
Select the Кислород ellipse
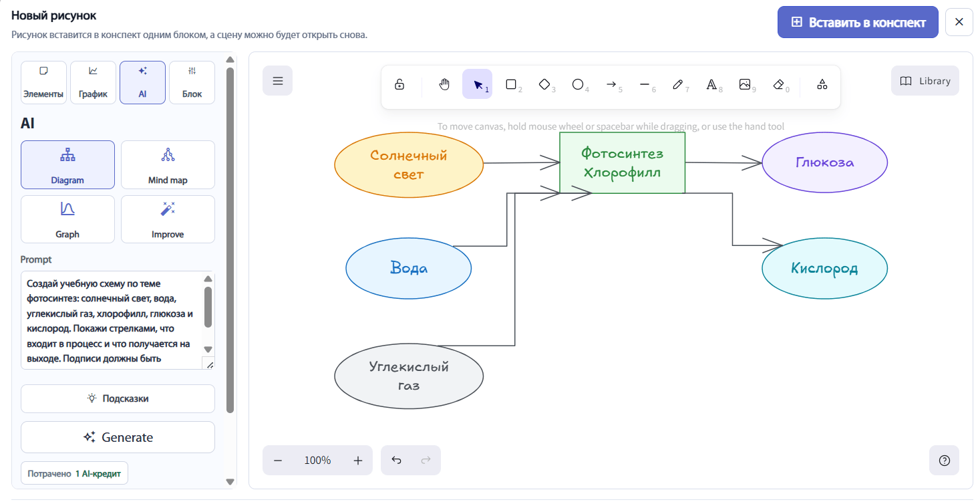coord(824,268)
